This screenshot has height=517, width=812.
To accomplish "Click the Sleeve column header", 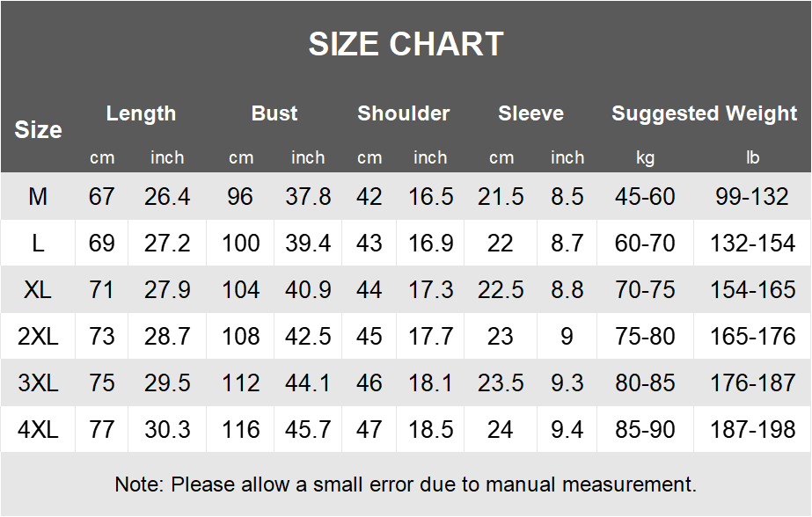I will [530, 113].
